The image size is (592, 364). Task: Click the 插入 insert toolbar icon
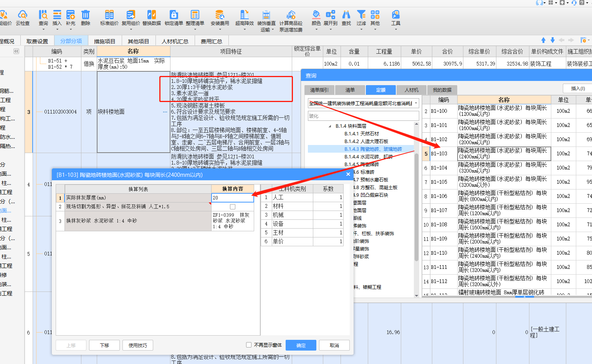tap(57, 18)
